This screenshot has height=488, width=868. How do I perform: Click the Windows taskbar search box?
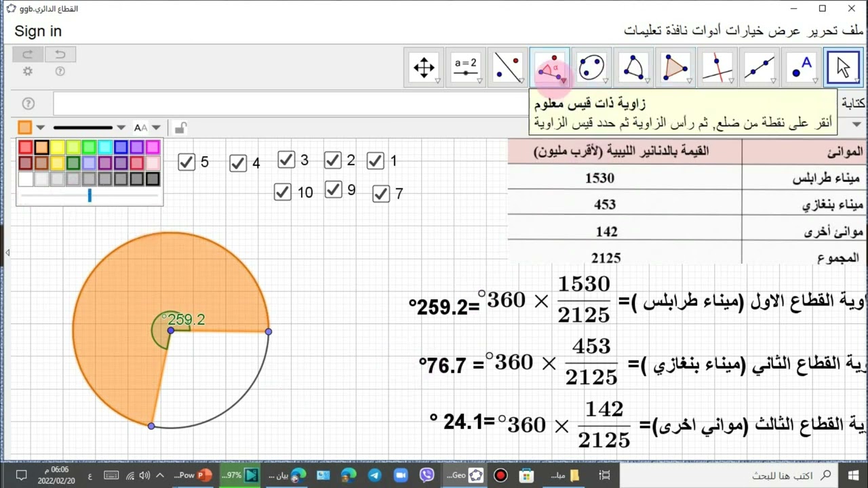tap(728, 475)
